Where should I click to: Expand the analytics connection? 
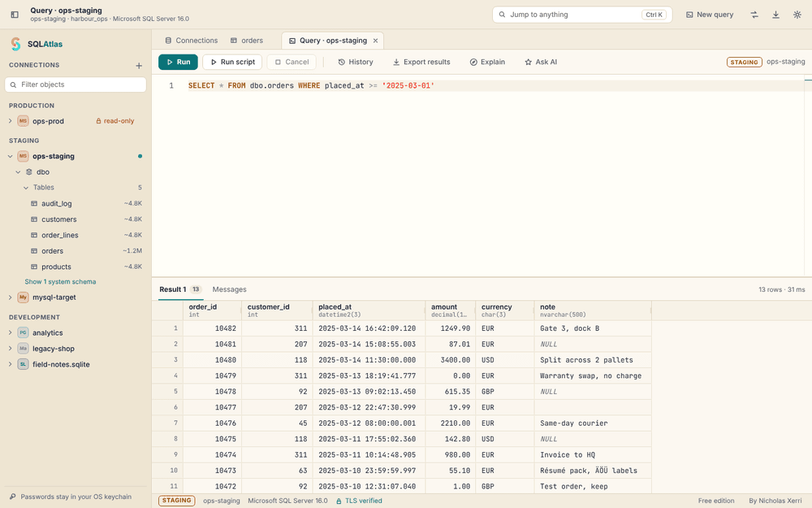(10, 332)
